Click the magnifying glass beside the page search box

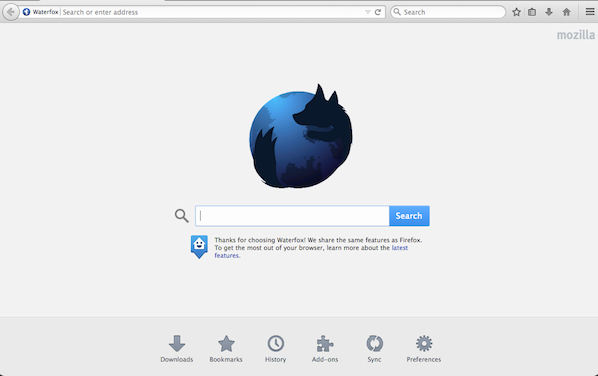tap(182, 216)
